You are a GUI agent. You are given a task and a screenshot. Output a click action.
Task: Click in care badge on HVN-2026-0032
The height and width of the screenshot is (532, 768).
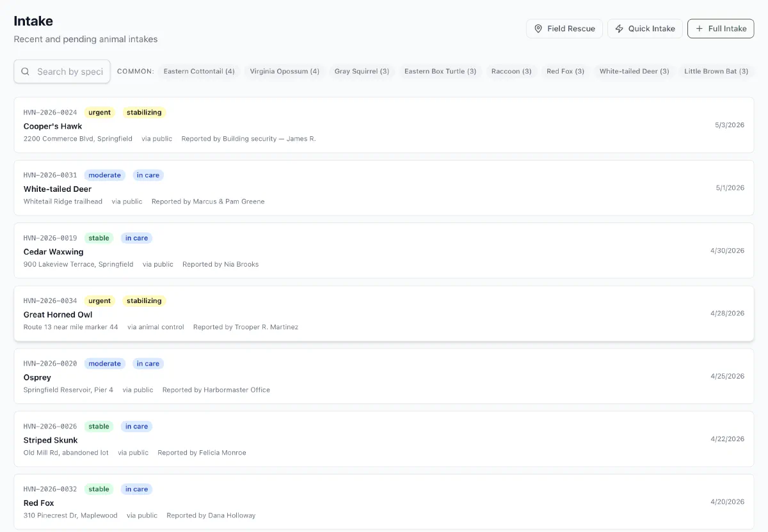tap(137, 489)
